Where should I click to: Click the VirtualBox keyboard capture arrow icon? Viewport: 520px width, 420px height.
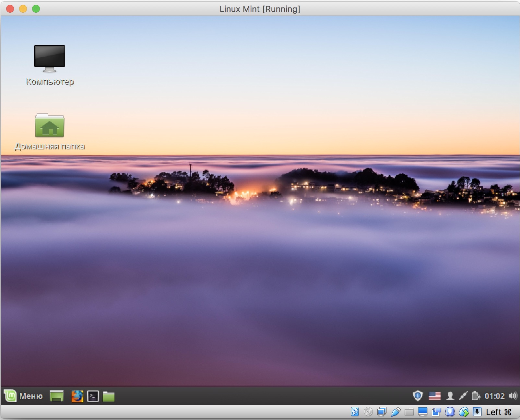pos(477,412)
